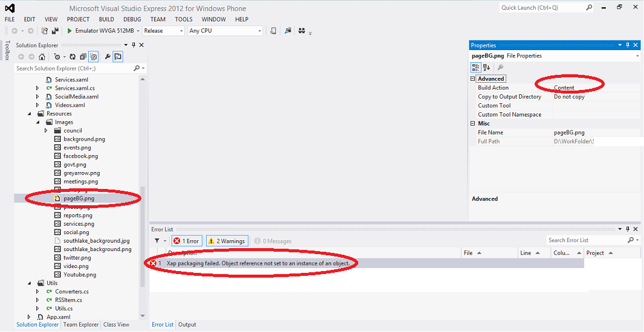644x332 pixels.
Task: Click the New Project toolbar icon
Action: (x=45, y=31)
